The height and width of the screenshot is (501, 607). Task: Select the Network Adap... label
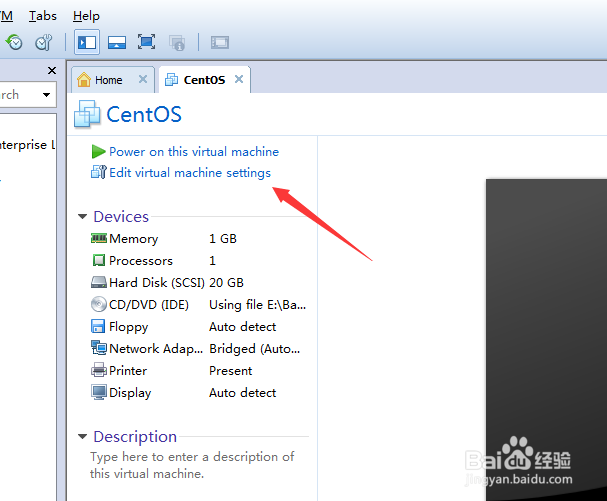pos(156,349)
